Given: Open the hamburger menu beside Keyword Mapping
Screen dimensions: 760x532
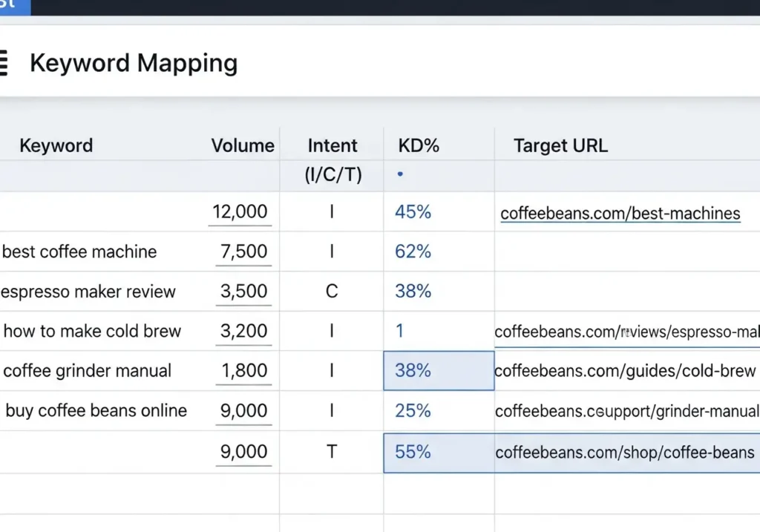Looking at the screenshot, I should point(4,64).
